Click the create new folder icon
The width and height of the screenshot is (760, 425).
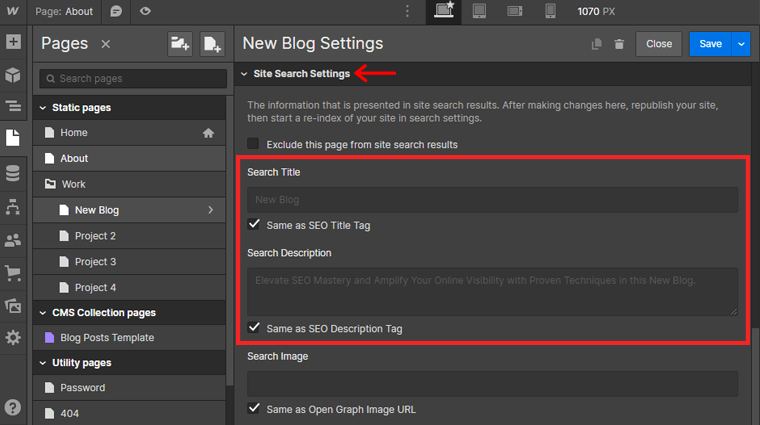click(x=180, y=44)
